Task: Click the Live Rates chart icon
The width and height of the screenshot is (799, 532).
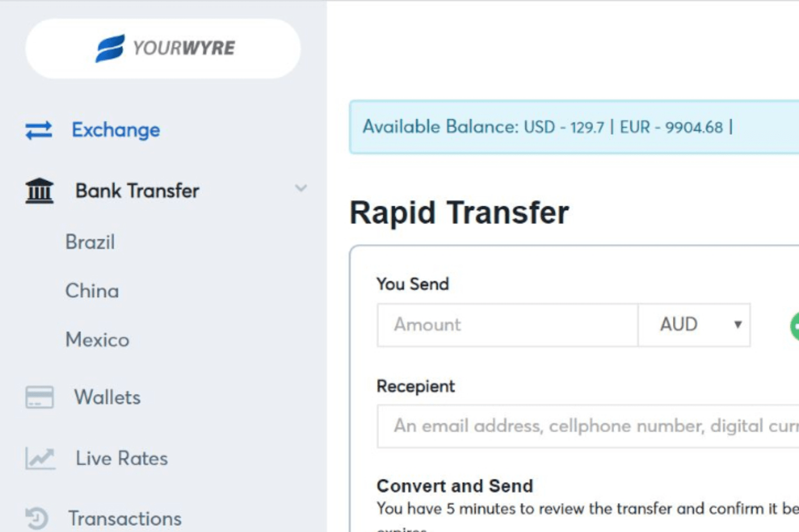Action: tap(40, 458)
